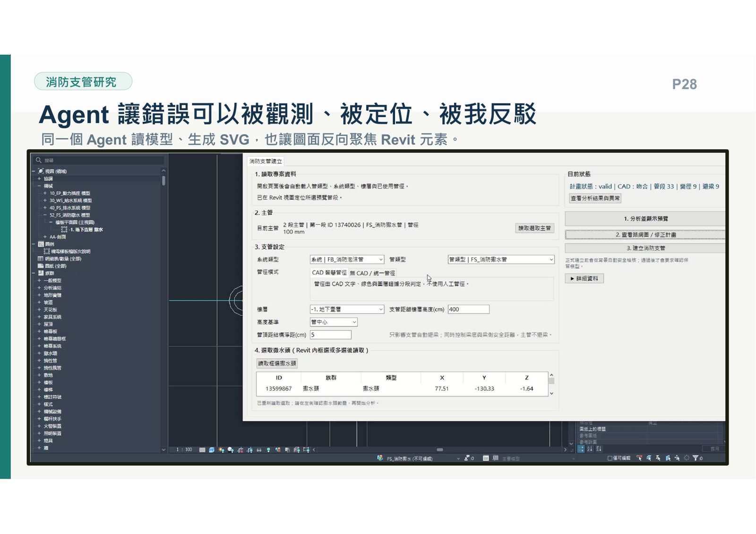This screenshot has width=756, height=534.
Task: Click 3. 建立消防支管 button
Action: [645, 248]
